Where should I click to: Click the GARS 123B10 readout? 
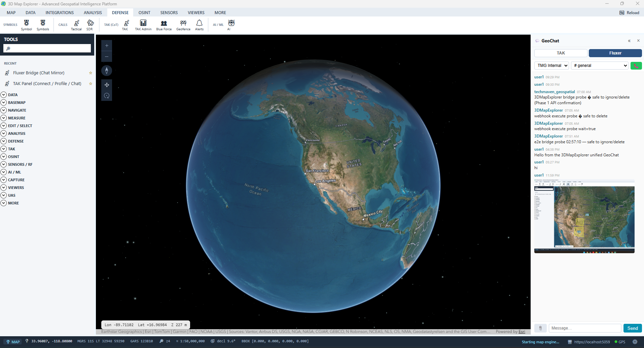(142, 341)
